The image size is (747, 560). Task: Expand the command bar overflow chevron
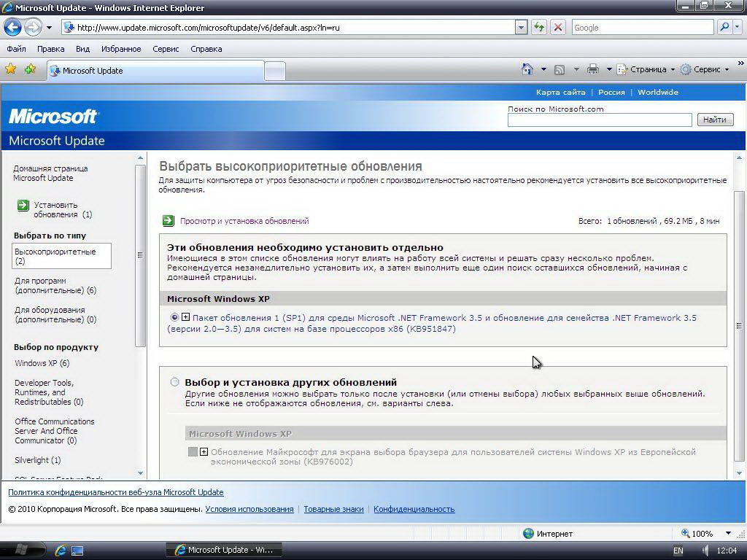(741, 63)
